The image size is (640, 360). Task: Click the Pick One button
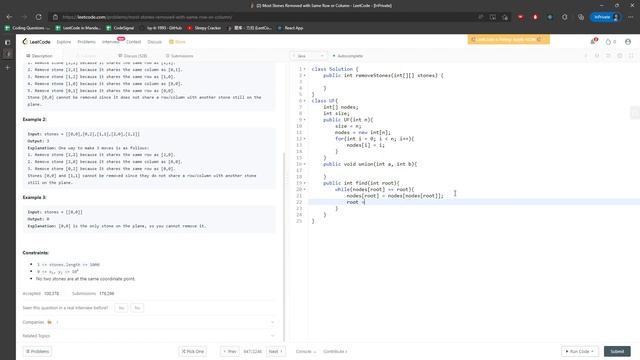click(193, 351)
